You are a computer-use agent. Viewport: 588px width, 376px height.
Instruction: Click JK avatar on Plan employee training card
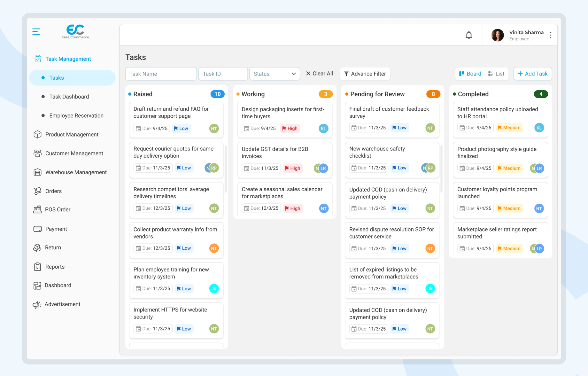(214, 289)
